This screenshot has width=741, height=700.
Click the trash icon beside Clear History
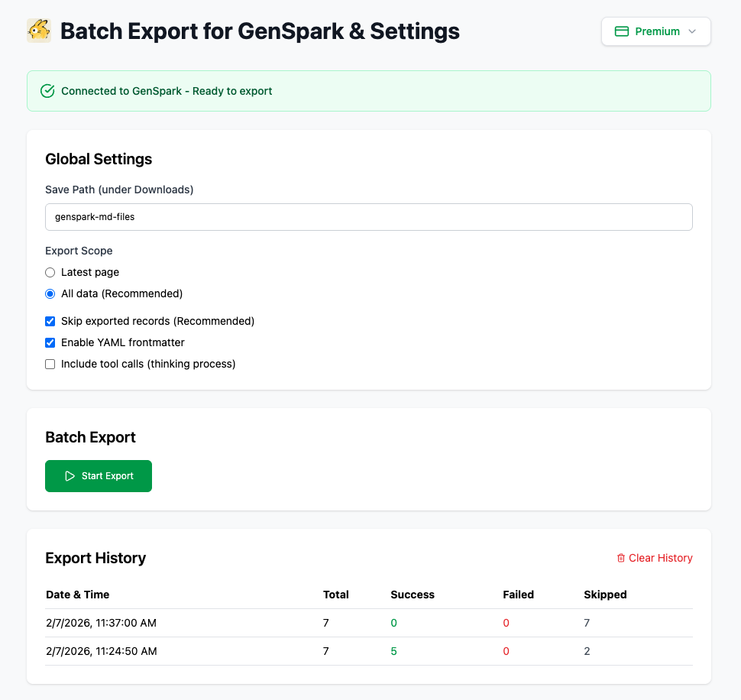(622, 558)
